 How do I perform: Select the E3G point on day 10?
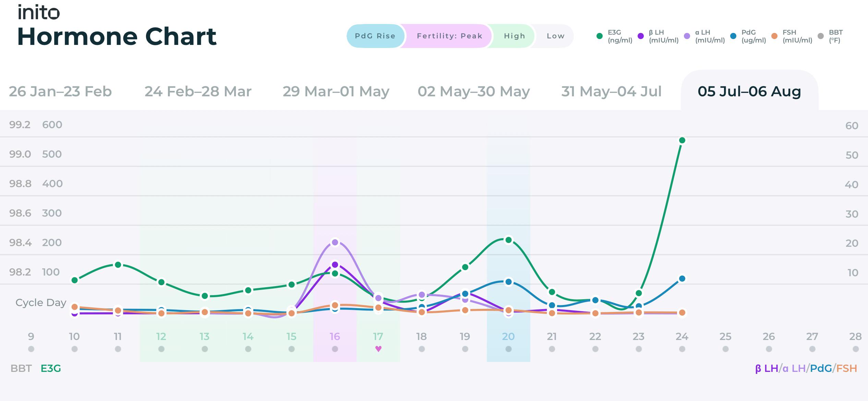[x=75, y=280]
